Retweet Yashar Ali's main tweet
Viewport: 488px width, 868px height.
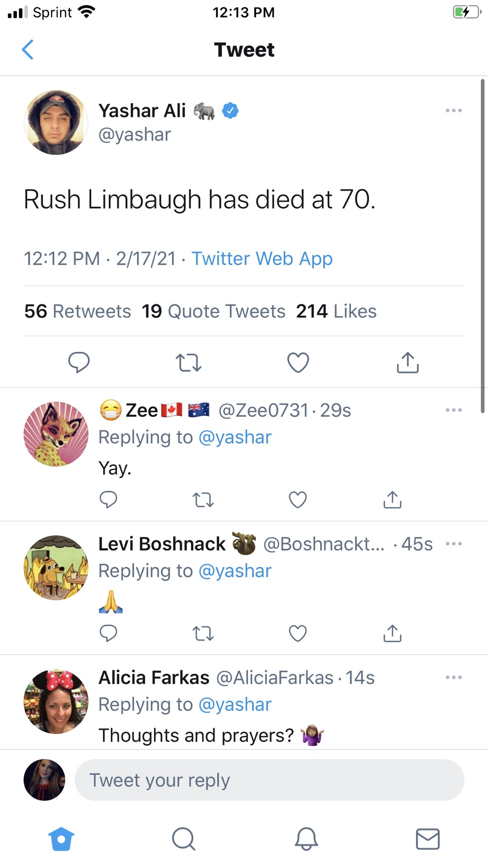coord(189,363)
